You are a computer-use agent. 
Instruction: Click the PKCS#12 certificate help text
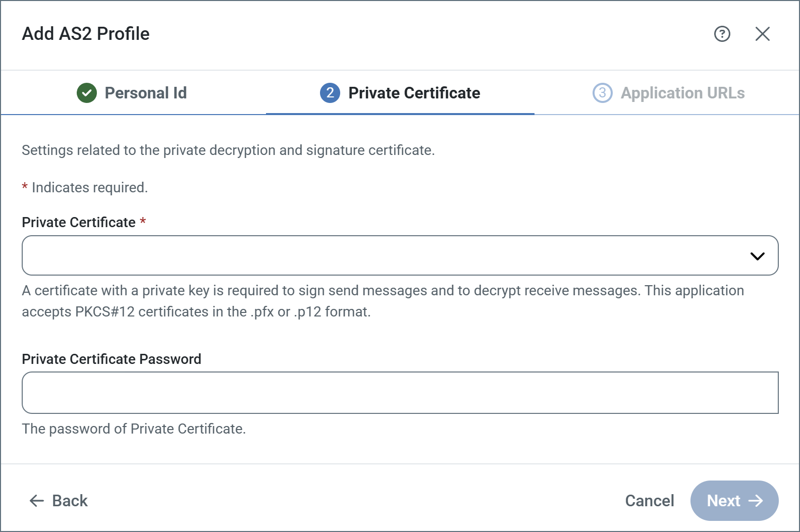383,301
